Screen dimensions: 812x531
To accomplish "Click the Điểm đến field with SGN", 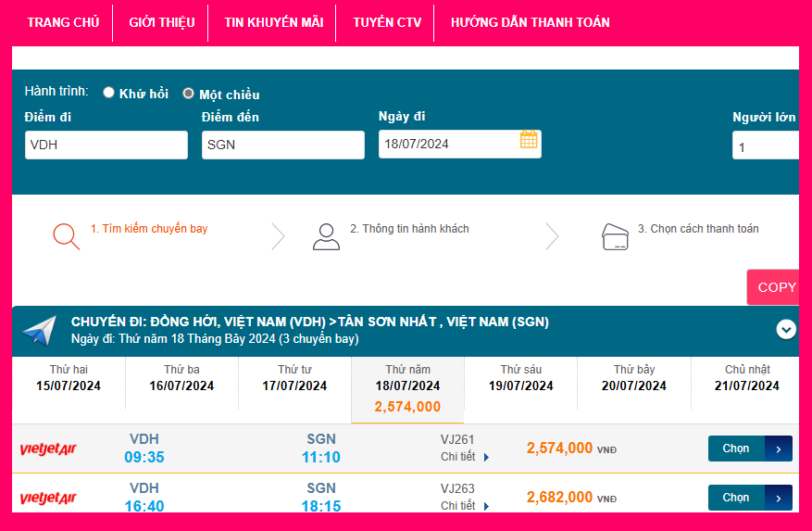I will [283, 145].
